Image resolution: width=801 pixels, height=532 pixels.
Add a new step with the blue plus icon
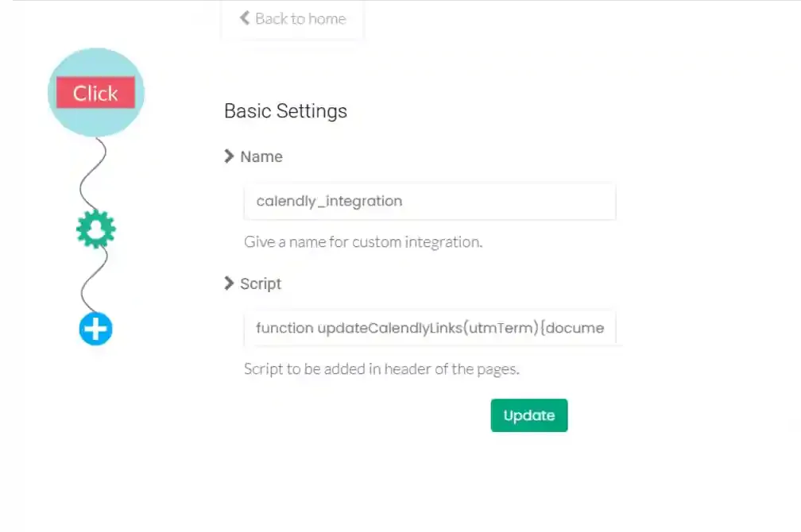click(x=96, y=329)
